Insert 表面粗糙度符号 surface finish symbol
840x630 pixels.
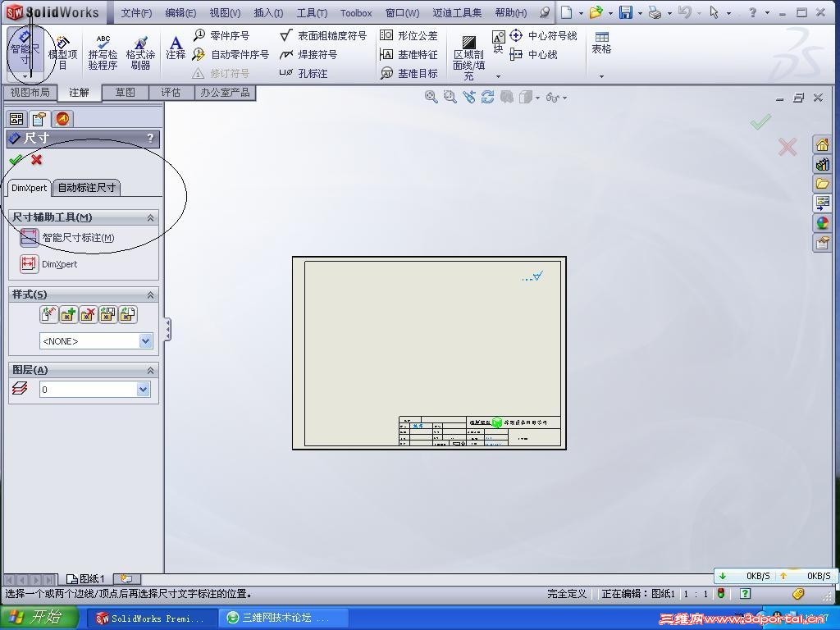click(x=323, y=35)
